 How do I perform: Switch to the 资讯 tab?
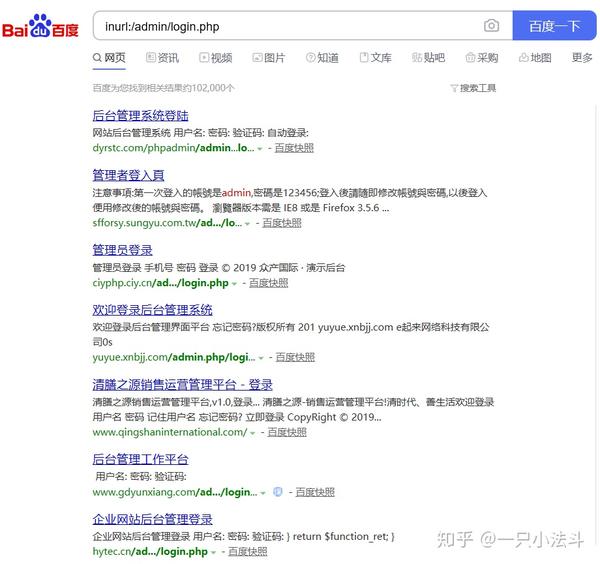click(163, 58)
